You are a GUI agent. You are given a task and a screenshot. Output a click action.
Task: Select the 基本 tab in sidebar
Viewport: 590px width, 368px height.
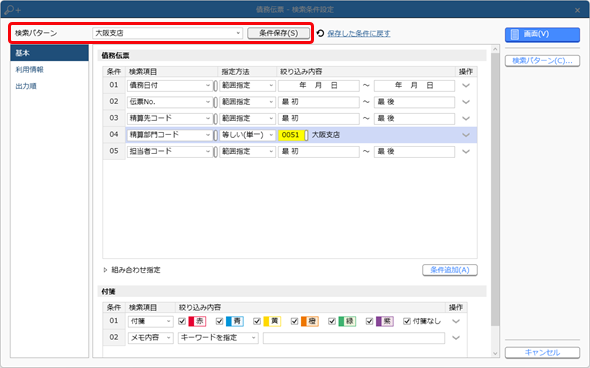point(50,53)
